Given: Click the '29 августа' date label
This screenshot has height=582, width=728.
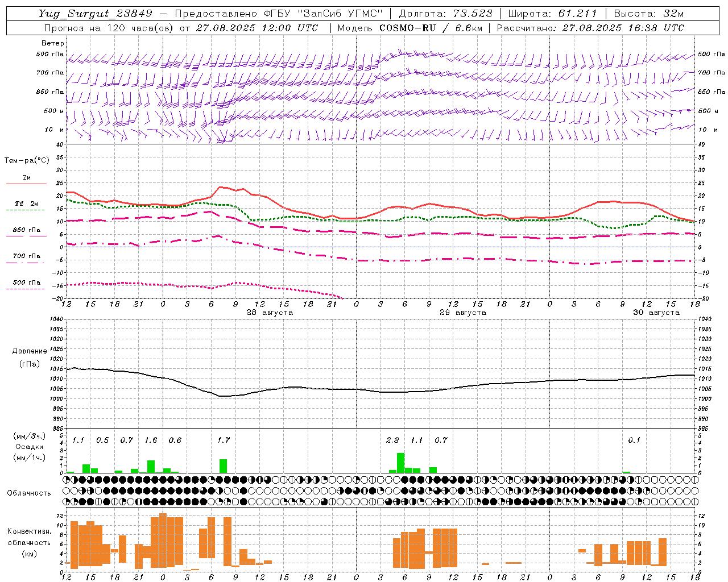Looking at the screenshot, I should click(463, 313).
